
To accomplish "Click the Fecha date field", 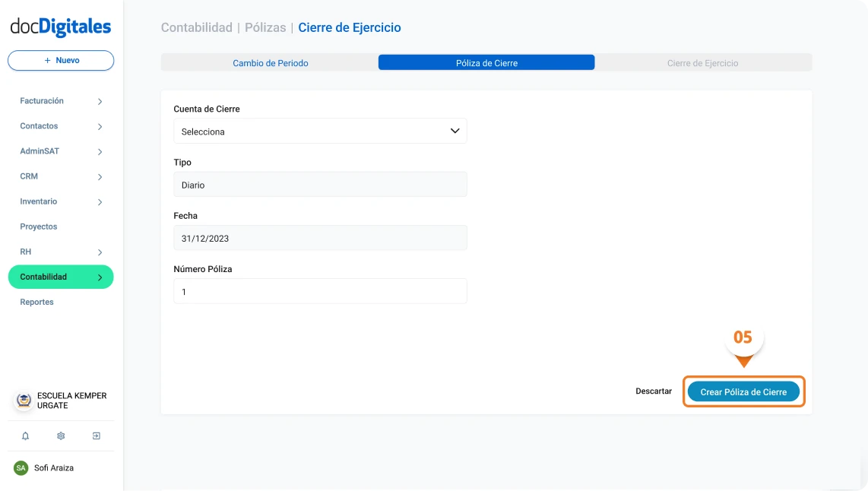I will click(x=320, y=238).
